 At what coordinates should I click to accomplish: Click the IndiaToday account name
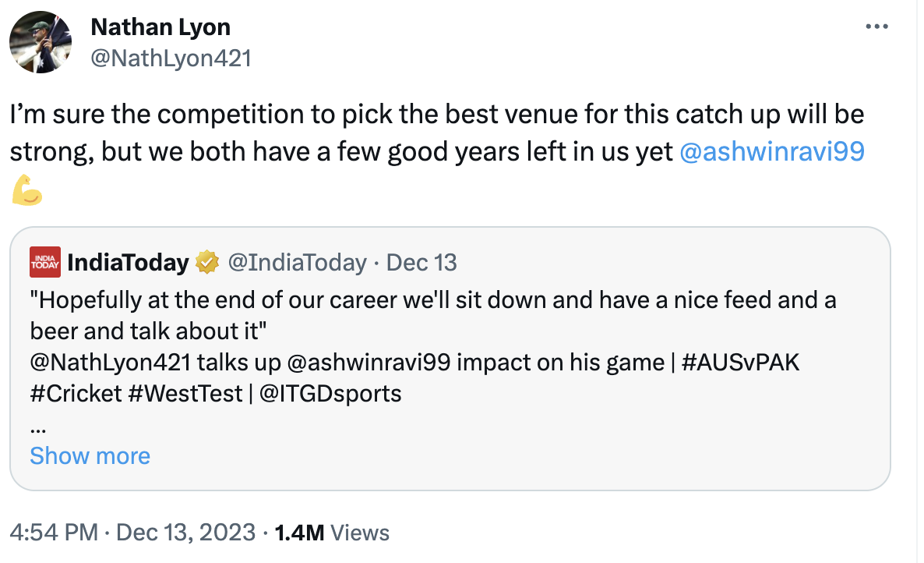(128, 263)
